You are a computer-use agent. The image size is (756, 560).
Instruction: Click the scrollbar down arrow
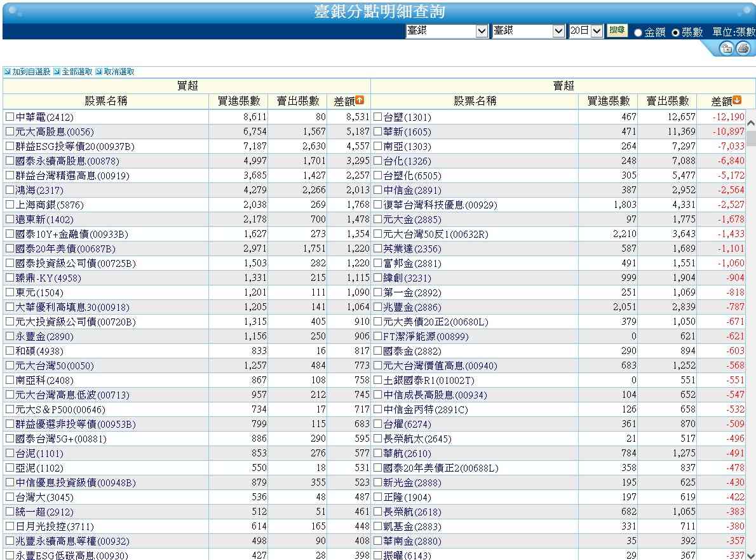[x=751, y=555]
